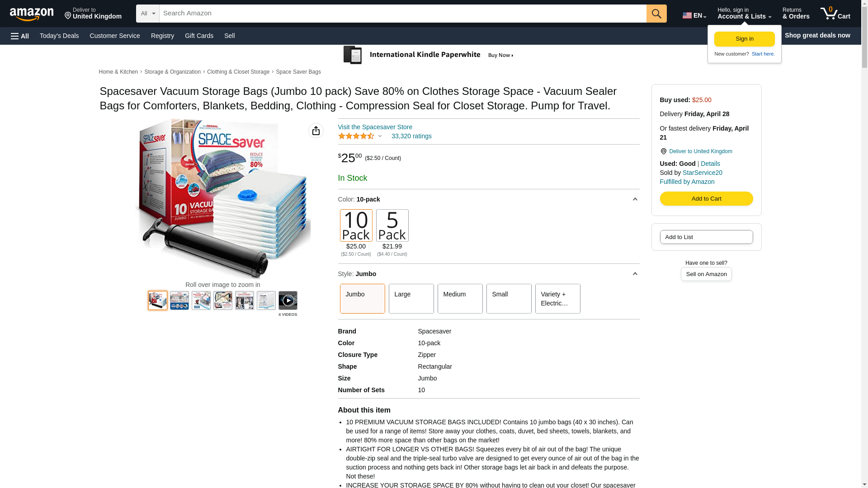868x488 pixels.
Task: Play the product videos thumbnail
Action: (288, 300)
